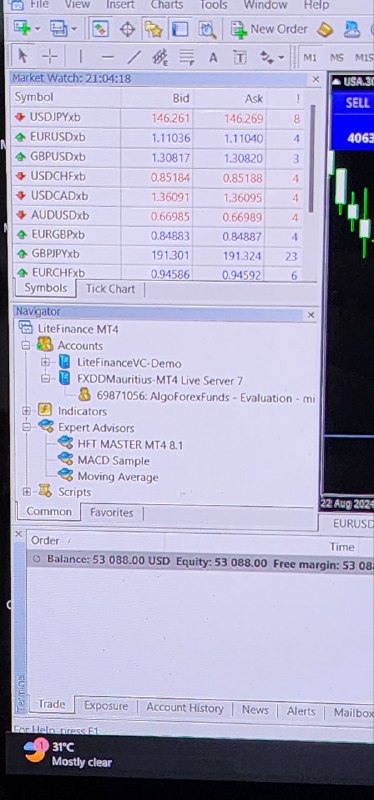Expand the Indicators tree node
Screen dimensions: 374x800
26,411
